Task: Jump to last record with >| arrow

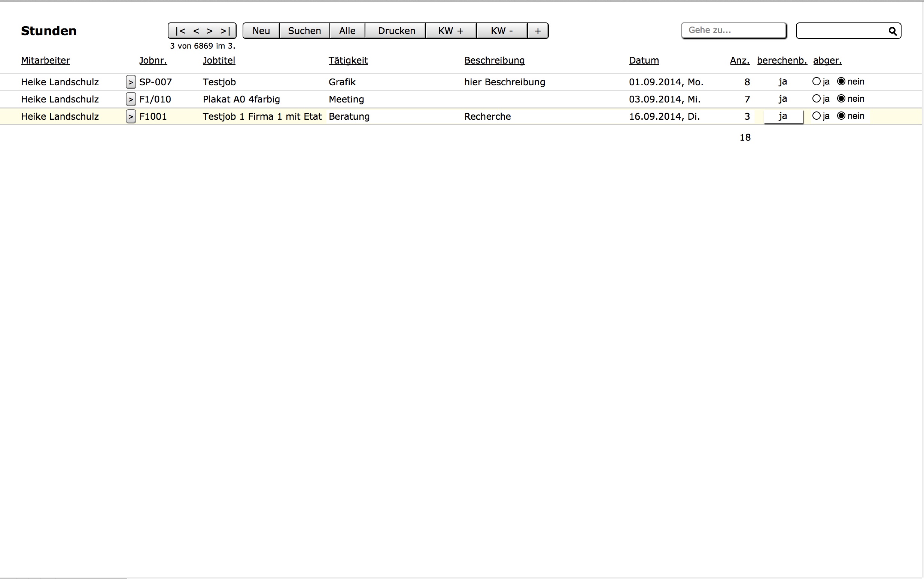Action: pyautogui.click(x=225, y=31)
